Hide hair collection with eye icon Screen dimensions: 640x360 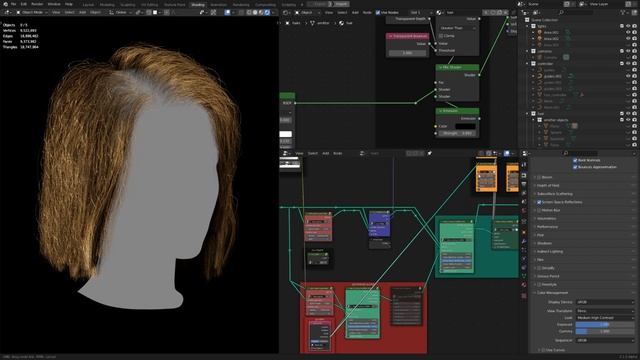[628, 113]
